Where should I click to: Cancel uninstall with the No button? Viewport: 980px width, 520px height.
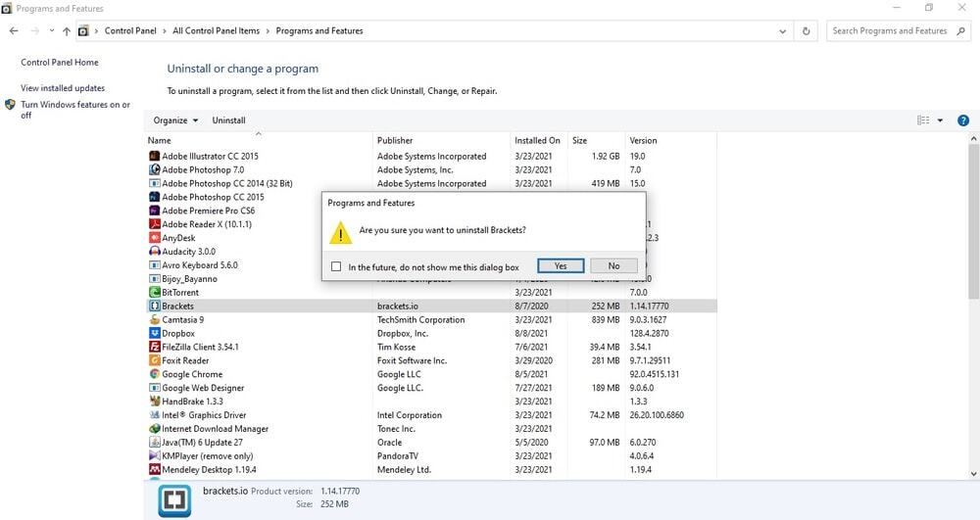(x=613, y=266)
